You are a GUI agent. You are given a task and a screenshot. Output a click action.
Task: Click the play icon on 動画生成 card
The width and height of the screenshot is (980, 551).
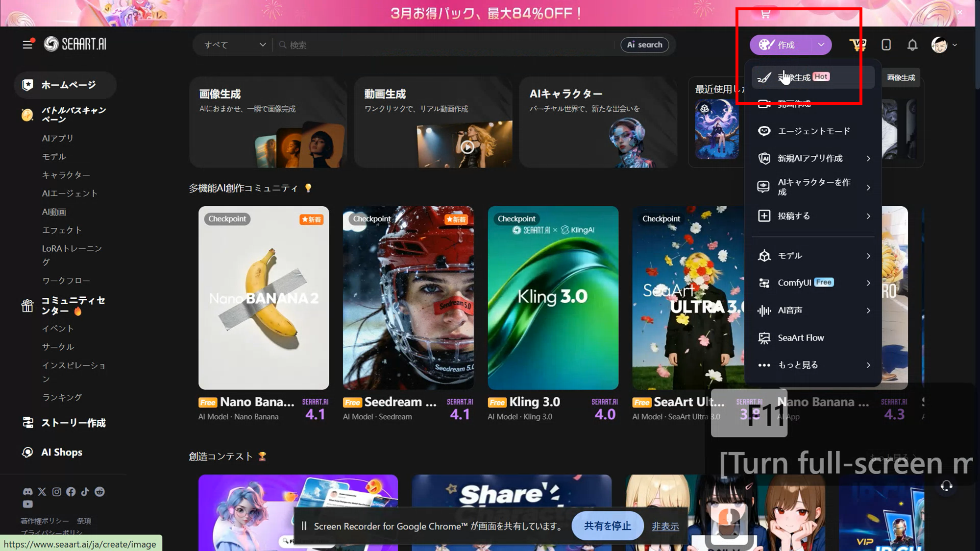click(x=467, y=147)
